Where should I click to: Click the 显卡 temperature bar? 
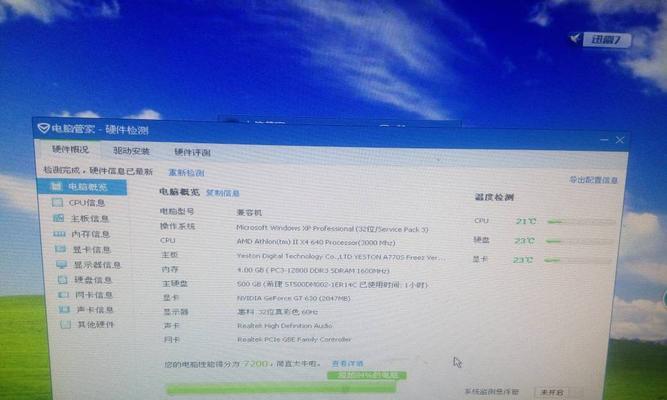coord(578,260)
